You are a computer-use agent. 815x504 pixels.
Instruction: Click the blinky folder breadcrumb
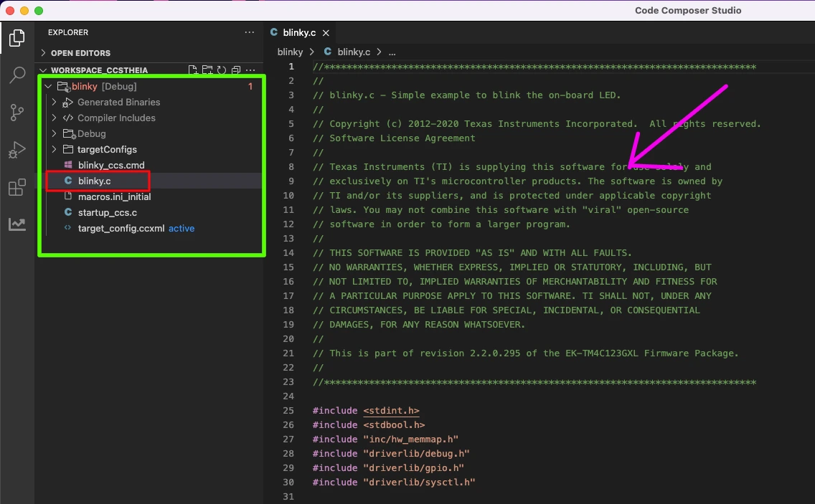290,52
